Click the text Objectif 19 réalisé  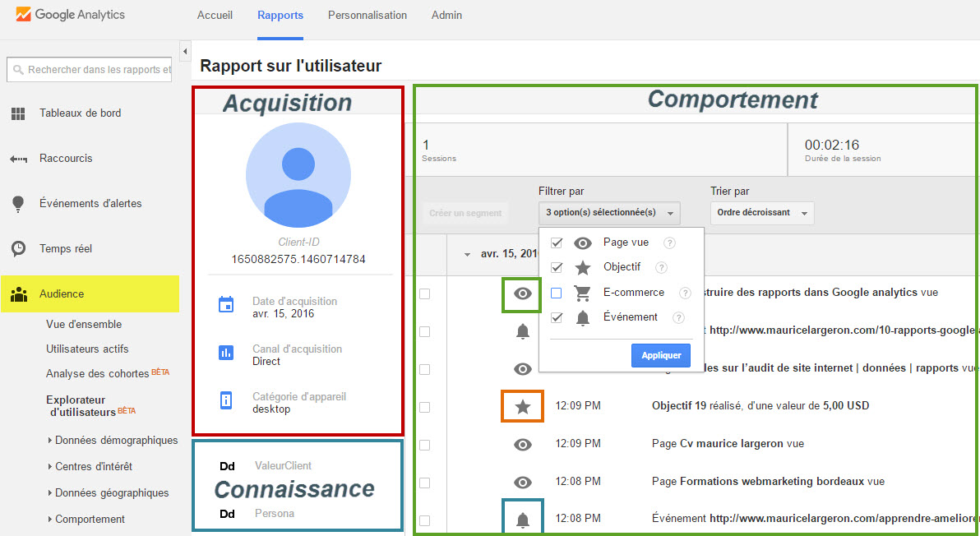pyautogui.click(x=697, y=406)
